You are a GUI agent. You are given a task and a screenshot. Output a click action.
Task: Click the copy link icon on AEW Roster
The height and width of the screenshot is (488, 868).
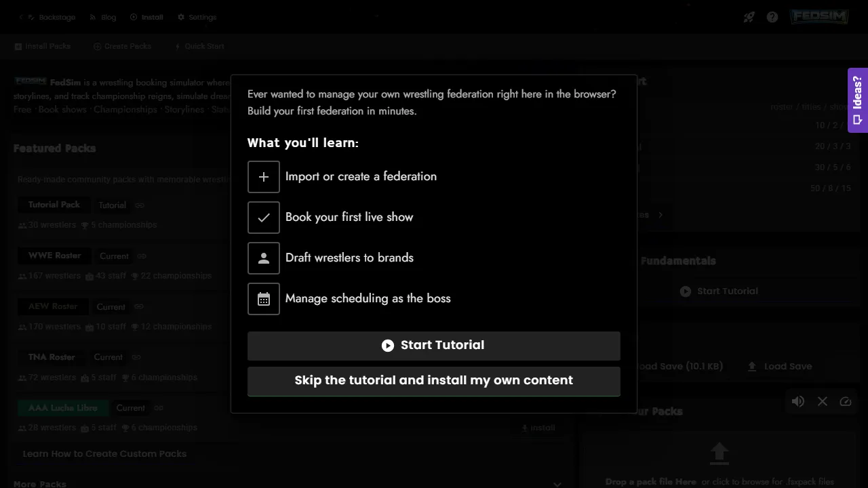[138, 307]
